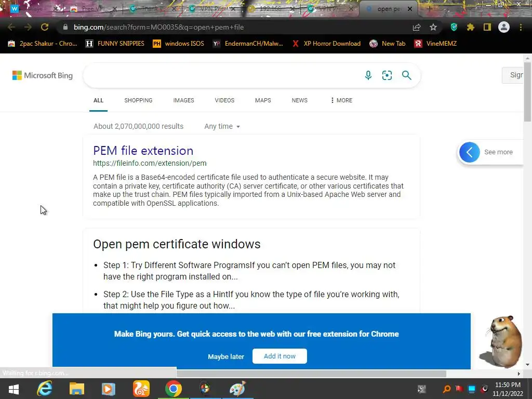
Task: Start voice search with the microphone
Action: point(368,75)
